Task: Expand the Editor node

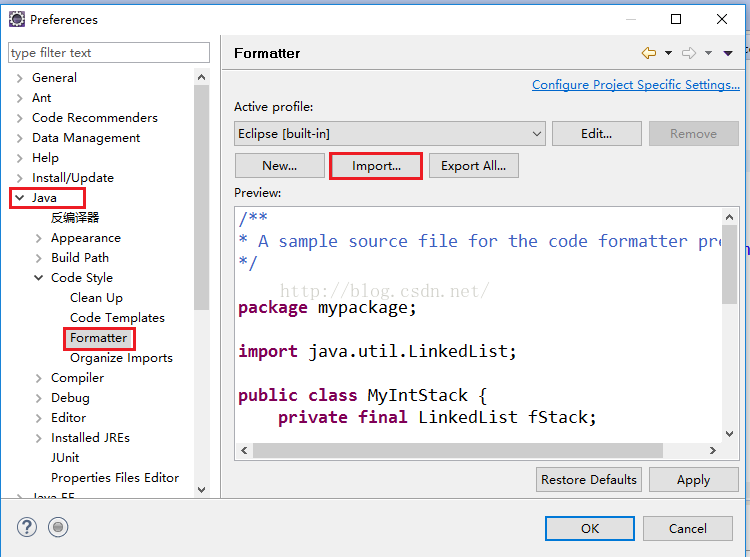Action: coord(39,418)
